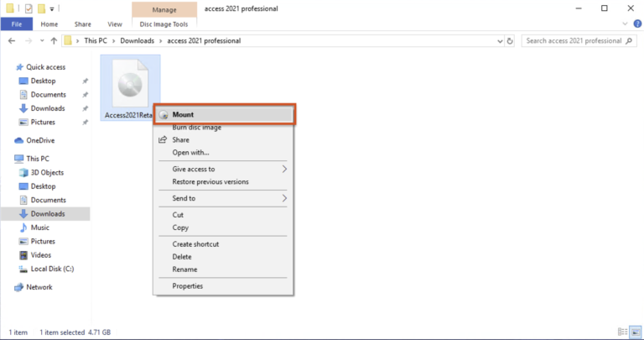644x340 pixels.
Task: Click This PC in address bar
Action: click(96, 40)
